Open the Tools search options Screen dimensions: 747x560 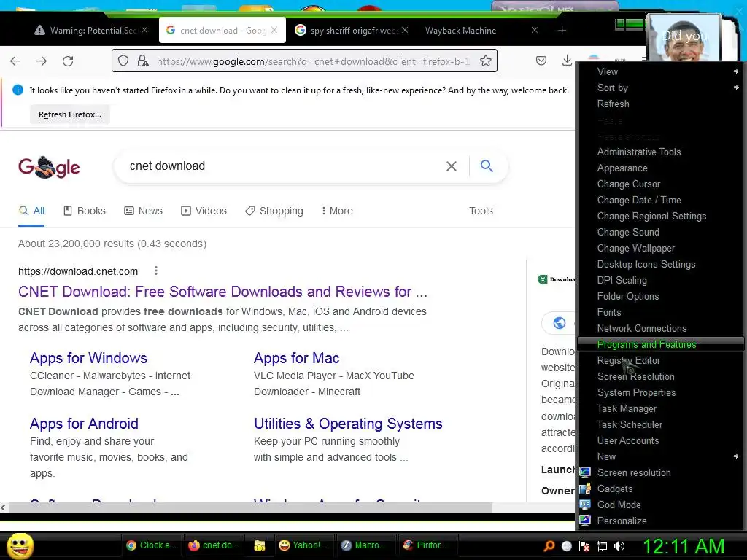(x=481, y=211)
